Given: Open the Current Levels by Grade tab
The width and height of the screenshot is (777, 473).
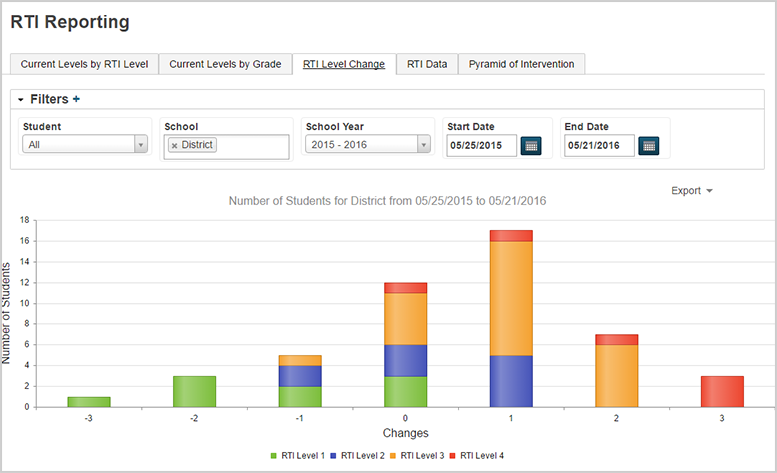Looking at the screenshot, I should [x=225, y=64].
